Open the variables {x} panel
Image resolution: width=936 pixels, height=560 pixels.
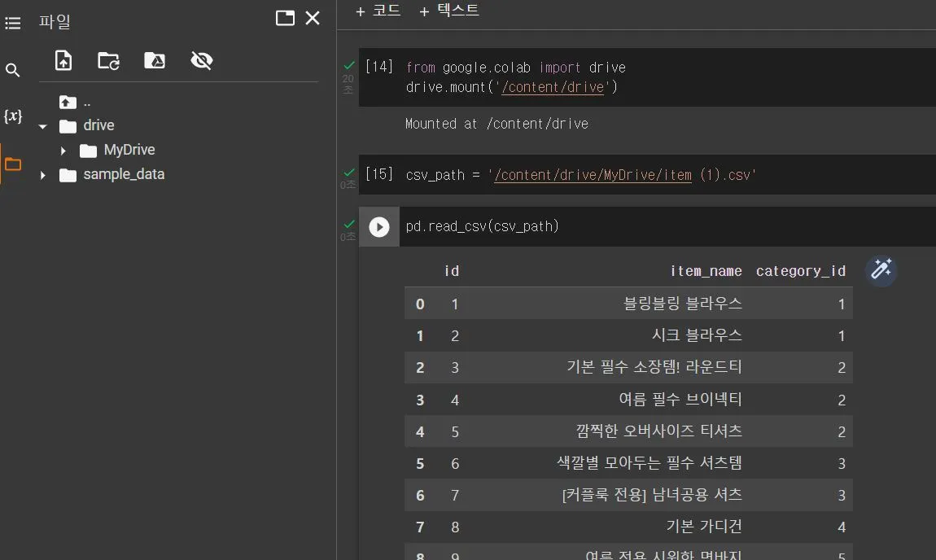12,116
